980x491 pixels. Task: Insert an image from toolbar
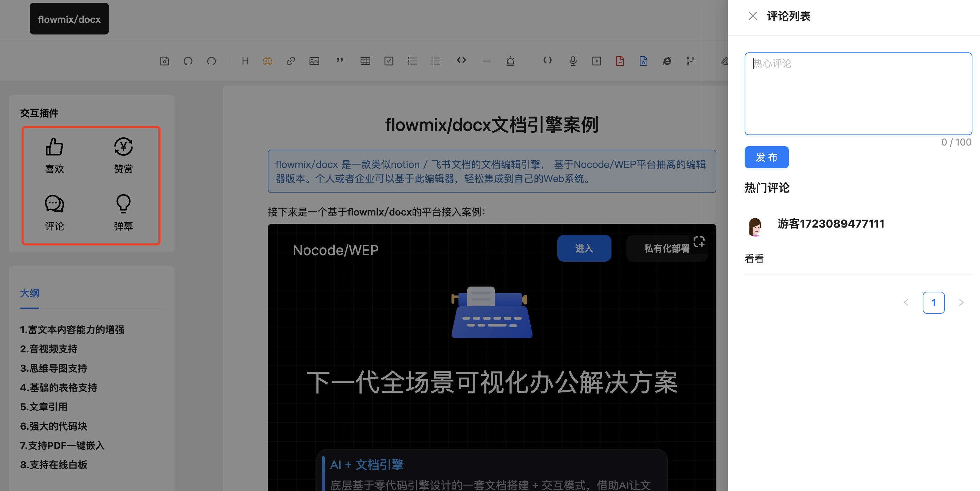pyautogui.click(x=314, y=61)
